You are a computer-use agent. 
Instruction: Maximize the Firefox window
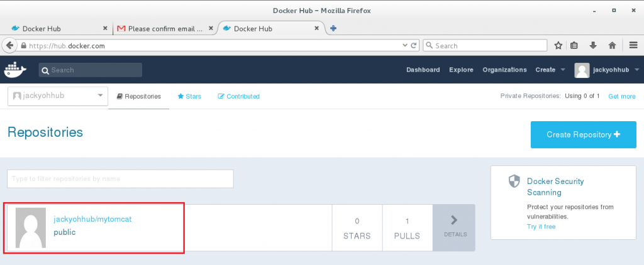click(x=614, y=11)
